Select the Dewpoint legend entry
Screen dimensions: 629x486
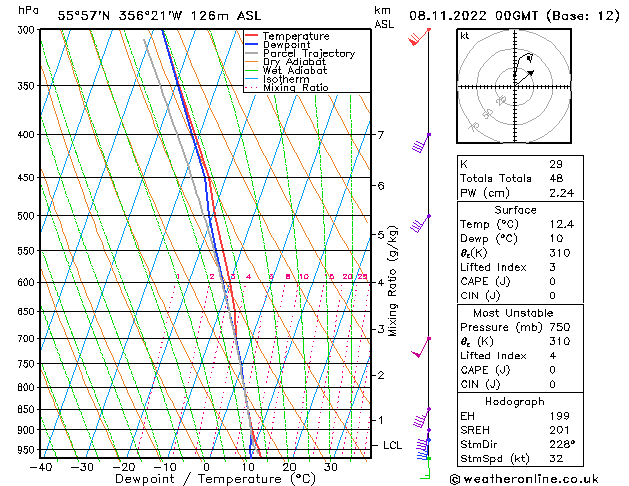(286, 45)
